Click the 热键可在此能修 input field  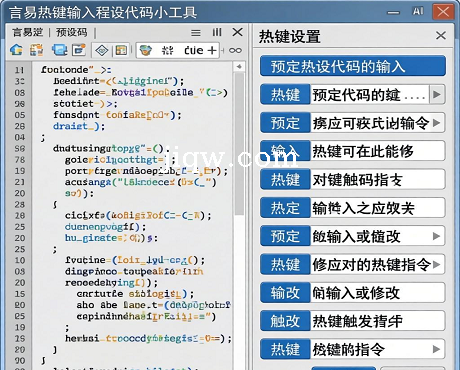(x=377, y=151)
